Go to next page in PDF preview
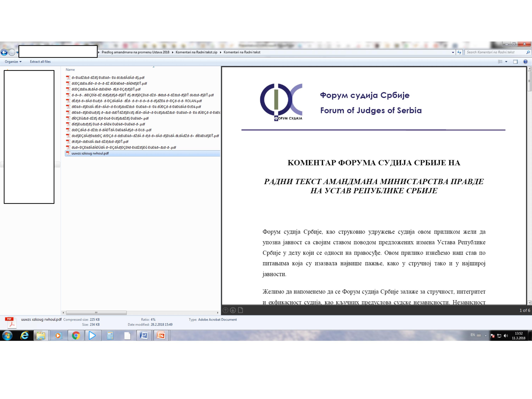 click(233, 310)
